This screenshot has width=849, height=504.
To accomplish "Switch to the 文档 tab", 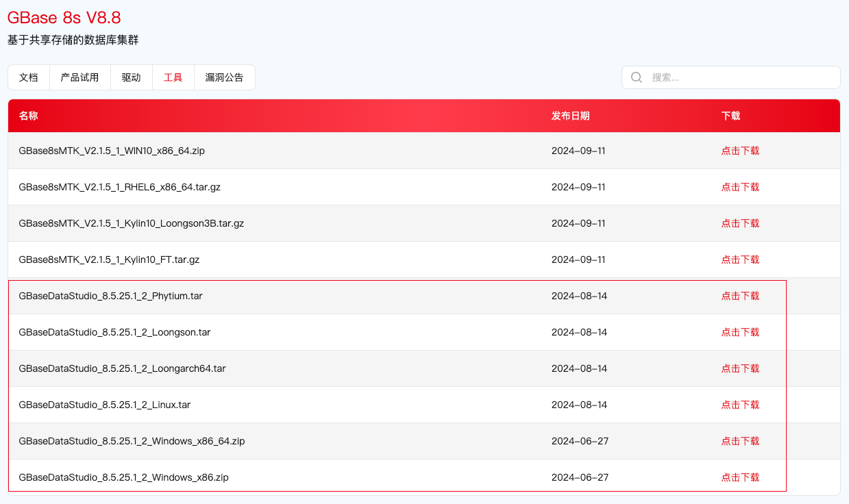I will tap(29, 77).
